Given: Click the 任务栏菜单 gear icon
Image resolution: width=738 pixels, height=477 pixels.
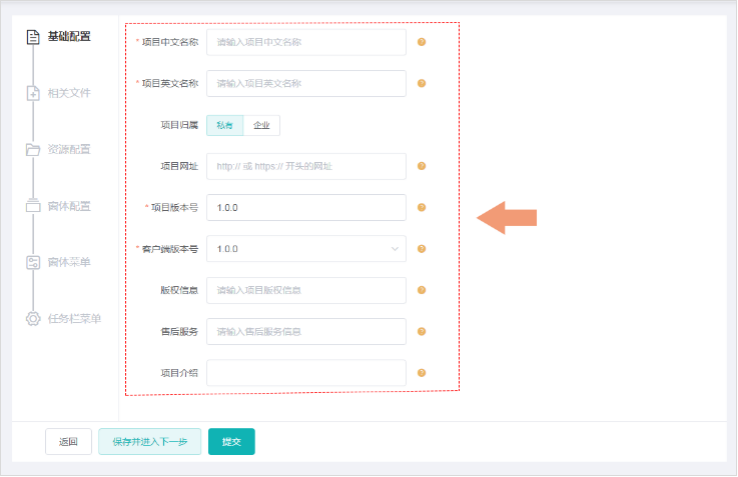Looking at the screenshot, I should [33, 319].
